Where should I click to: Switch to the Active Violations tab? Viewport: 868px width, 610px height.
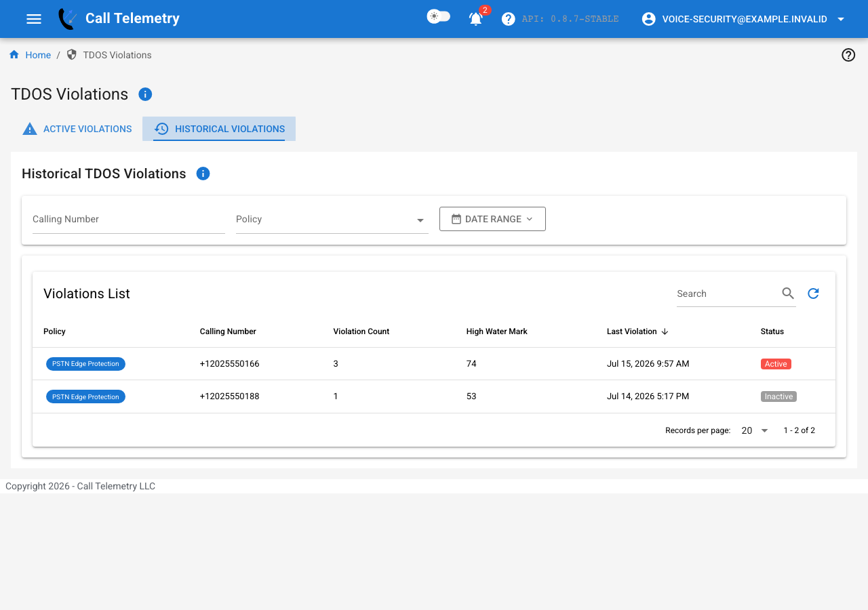[77, 129]
